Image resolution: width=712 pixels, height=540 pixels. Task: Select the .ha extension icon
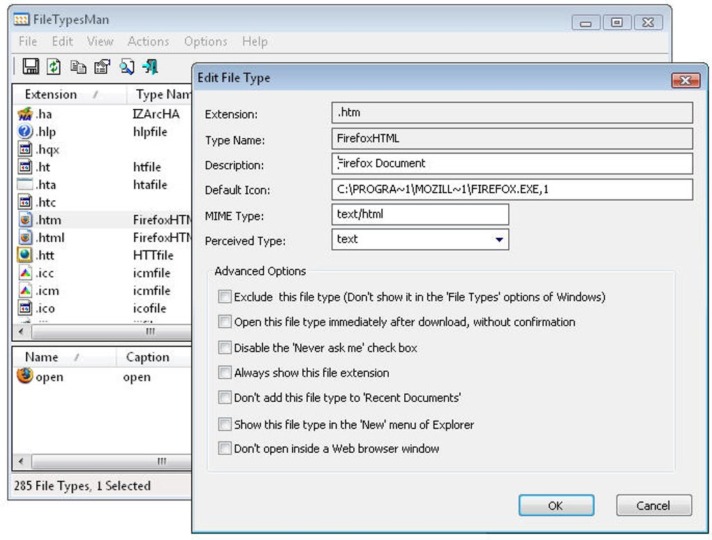[25, 114]
